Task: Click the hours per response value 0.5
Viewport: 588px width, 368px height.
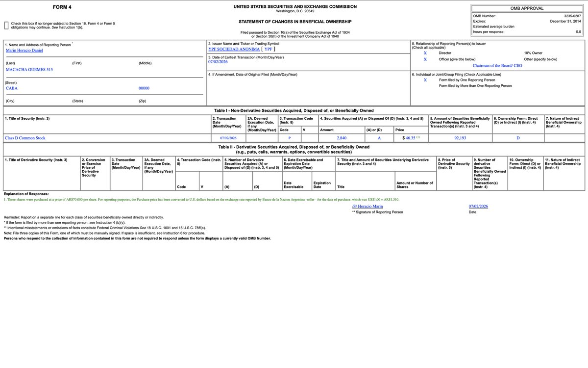Action: [579, 32]
